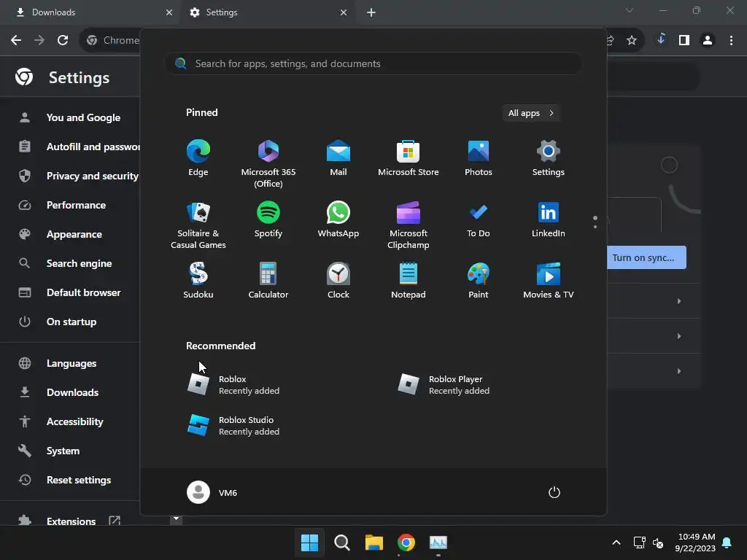This screenshot has height=560, width=747.
Task: Click the power button in Start menu
Action: coord(554,492)
